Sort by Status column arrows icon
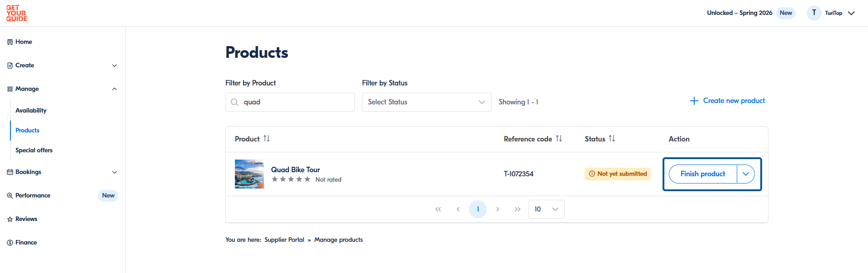This screenshot has height=273, width=868. [x=612, y=139]
